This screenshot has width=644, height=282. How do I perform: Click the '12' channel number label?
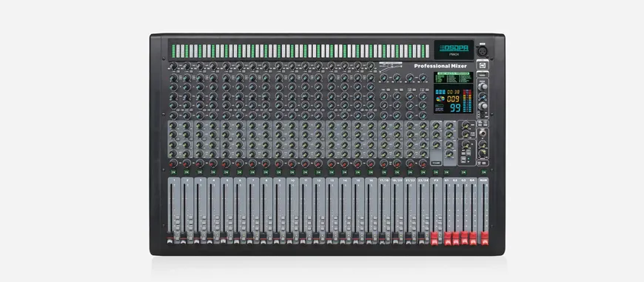click(x=319, y=181)
